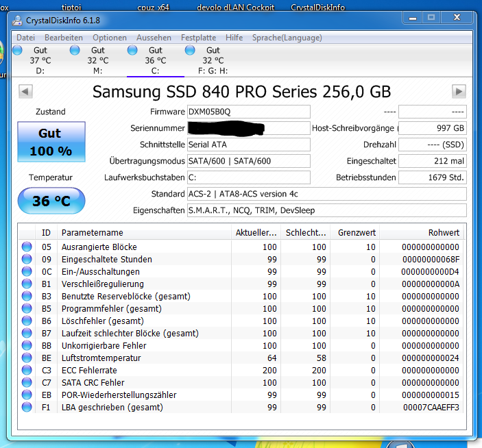Click the Rohwert column header
This screenshot has width=482, height=448.
coord(422,233)
